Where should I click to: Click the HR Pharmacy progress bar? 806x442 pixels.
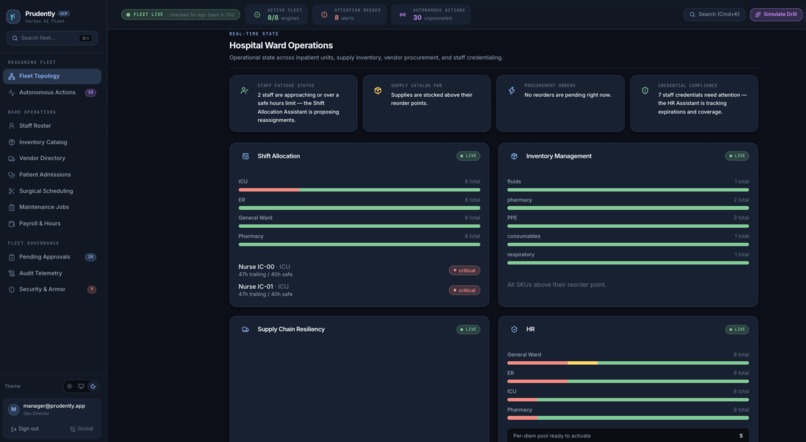(628, 418)
